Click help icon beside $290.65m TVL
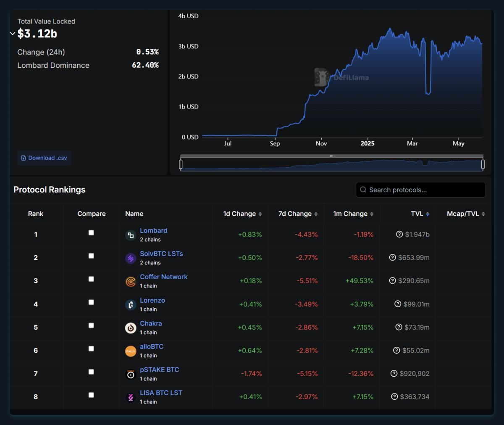Viewport: 504px width, 425px height. pos(392,280)
